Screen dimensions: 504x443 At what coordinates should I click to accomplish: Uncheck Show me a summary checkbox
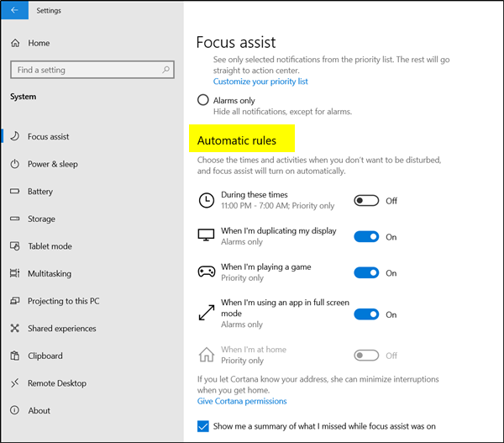(x=202, y=426)
